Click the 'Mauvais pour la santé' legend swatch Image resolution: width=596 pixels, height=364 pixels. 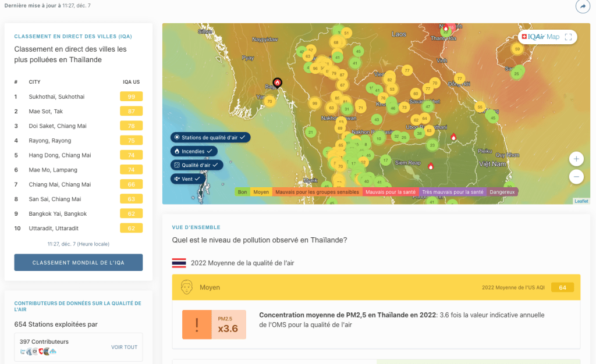(389, 192)
